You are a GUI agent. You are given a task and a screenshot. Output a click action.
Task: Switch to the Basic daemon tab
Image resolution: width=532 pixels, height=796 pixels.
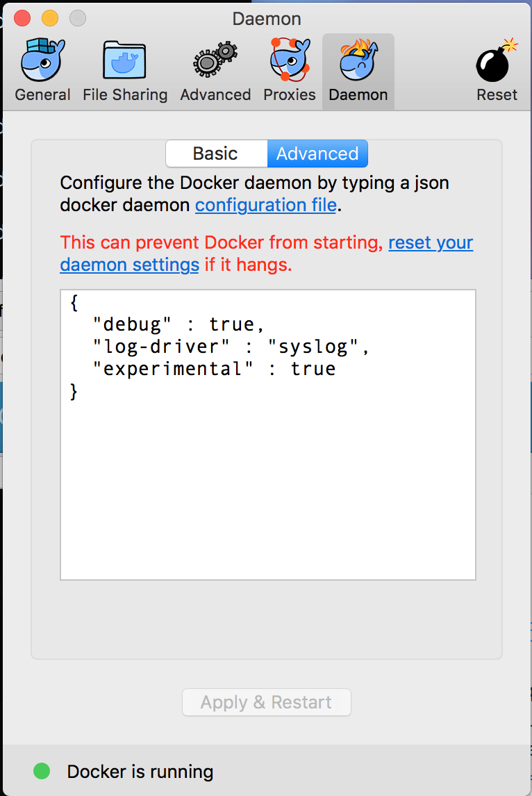coord(216,154)
